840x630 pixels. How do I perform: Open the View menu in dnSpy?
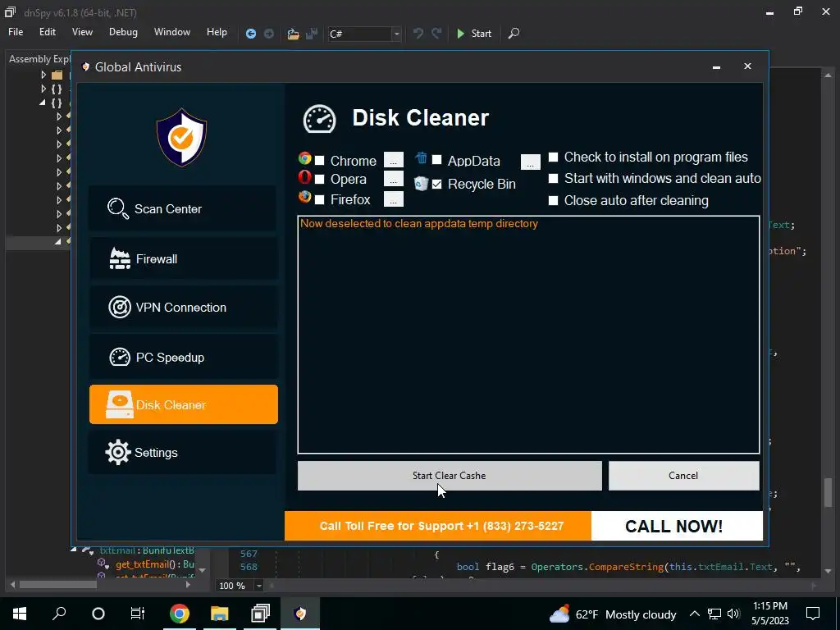tap(82, 32)
